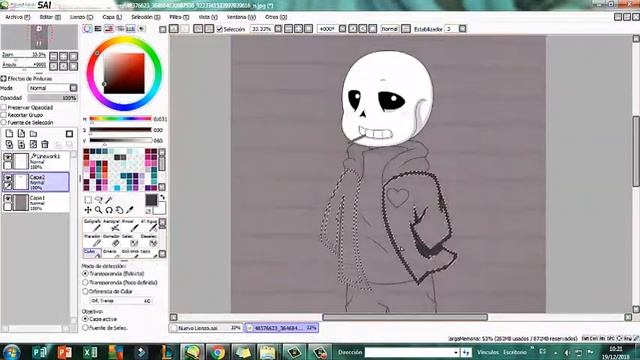
Task: Enable Preservar Opacidad checkbox
Action: point(4,107)
